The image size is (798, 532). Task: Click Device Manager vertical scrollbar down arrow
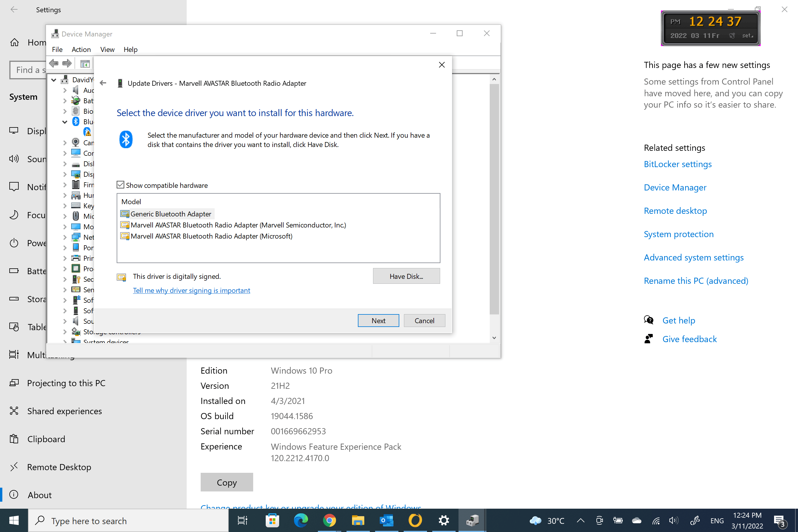click(494, 337)
